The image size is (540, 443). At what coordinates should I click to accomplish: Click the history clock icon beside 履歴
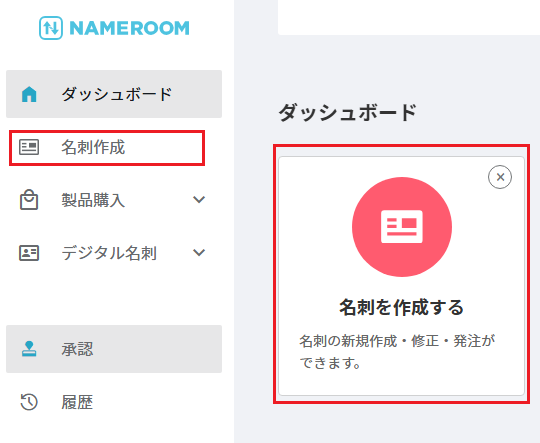pyautogui.click(x=29, y=402)
